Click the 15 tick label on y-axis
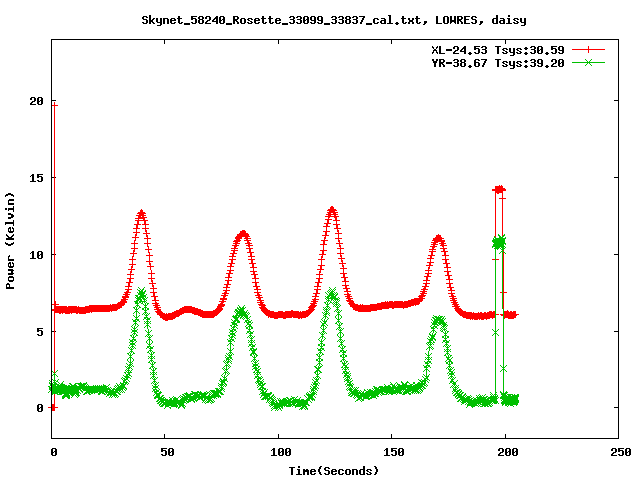 point(37,178)
